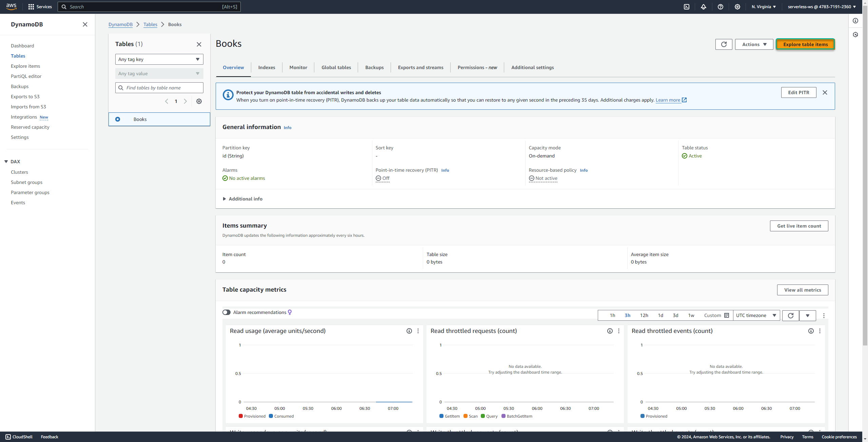
Task: Switch to the Monitor tab
Action: pyautogui.click(x=298, y=67)
